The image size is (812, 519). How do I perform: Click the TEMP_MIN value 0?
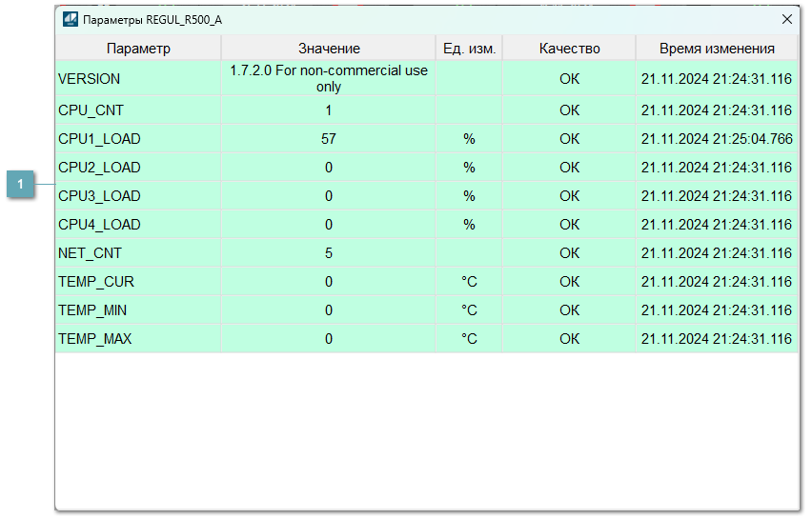[x=328, y=309]
